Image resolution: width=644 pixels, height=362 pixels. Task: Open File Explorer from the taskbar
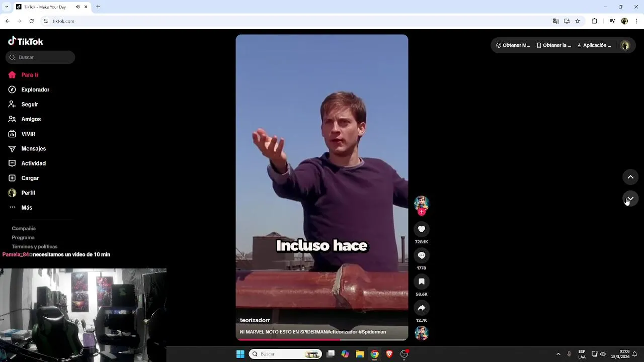tap(360, 354)
